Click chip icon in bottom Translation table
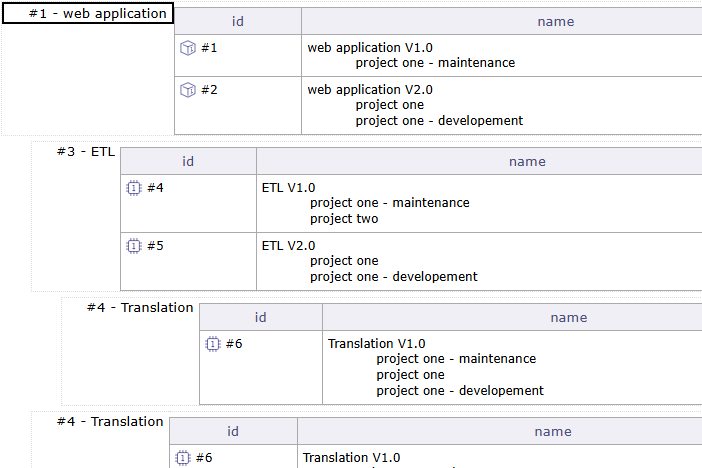 [x=182, y=458]
